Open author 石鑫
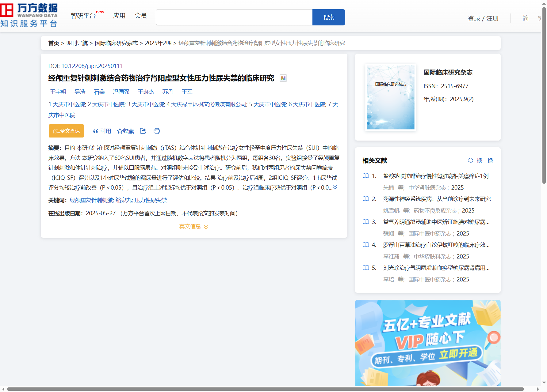547x392 pixels. [x=99, y=92]
